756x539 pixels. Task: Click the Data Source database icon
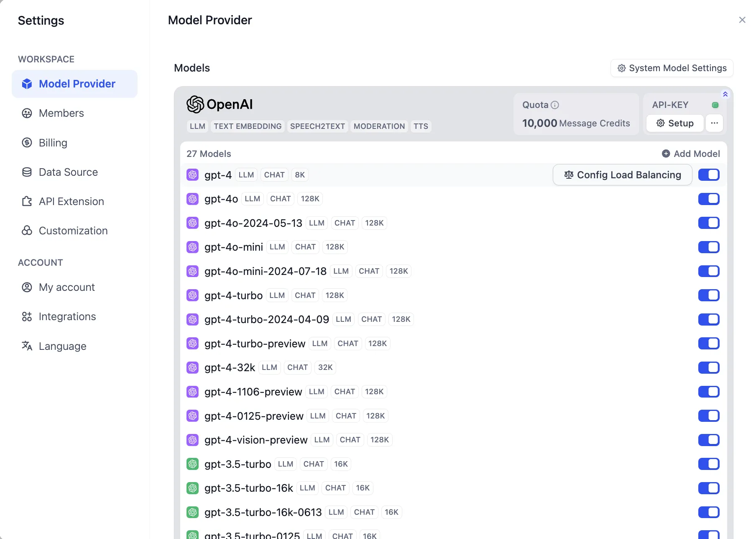[27, 172]
